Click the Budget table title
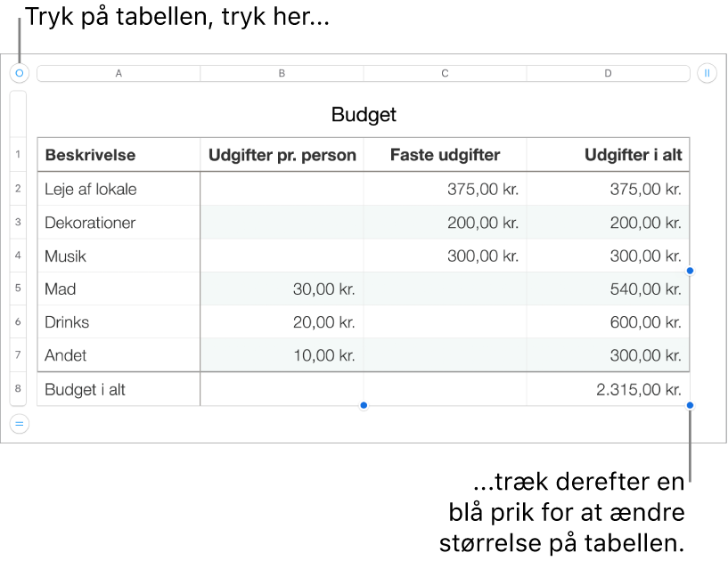This screenshot has height=561, width=728. [364, 114]
